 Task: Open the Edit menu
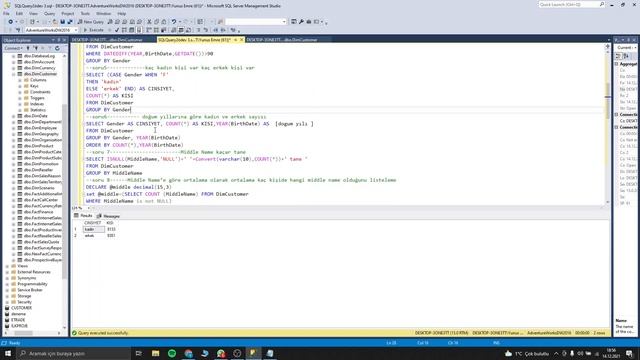[19, 13]
